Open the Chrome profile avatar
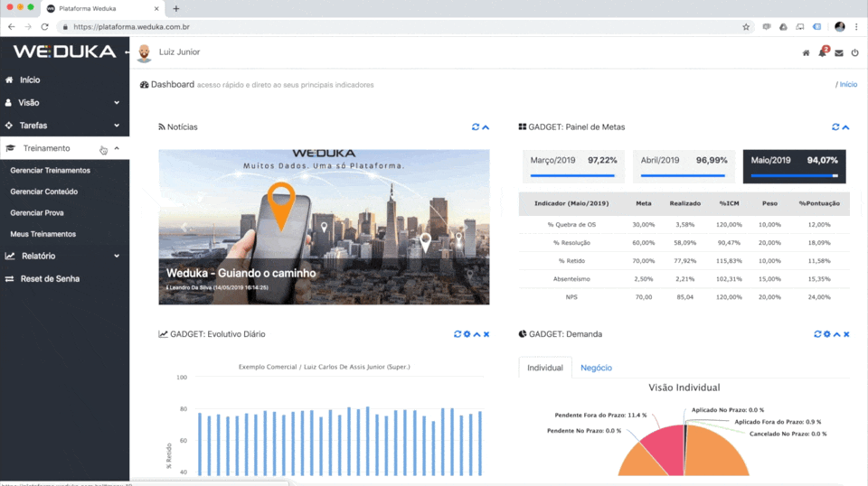The width and height of the screenshot is (868, 486). tap(840, 26)
